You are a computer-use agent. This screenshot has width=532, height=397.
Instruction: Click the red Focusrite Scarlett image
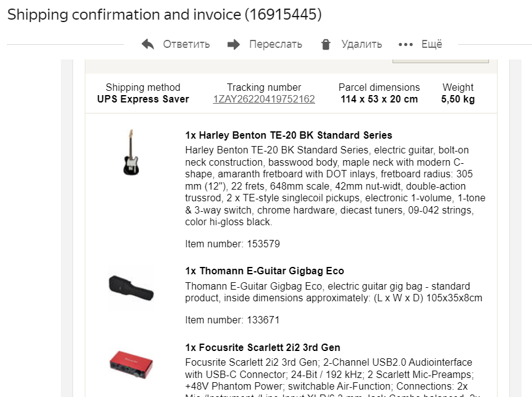[x=131, y=364]
